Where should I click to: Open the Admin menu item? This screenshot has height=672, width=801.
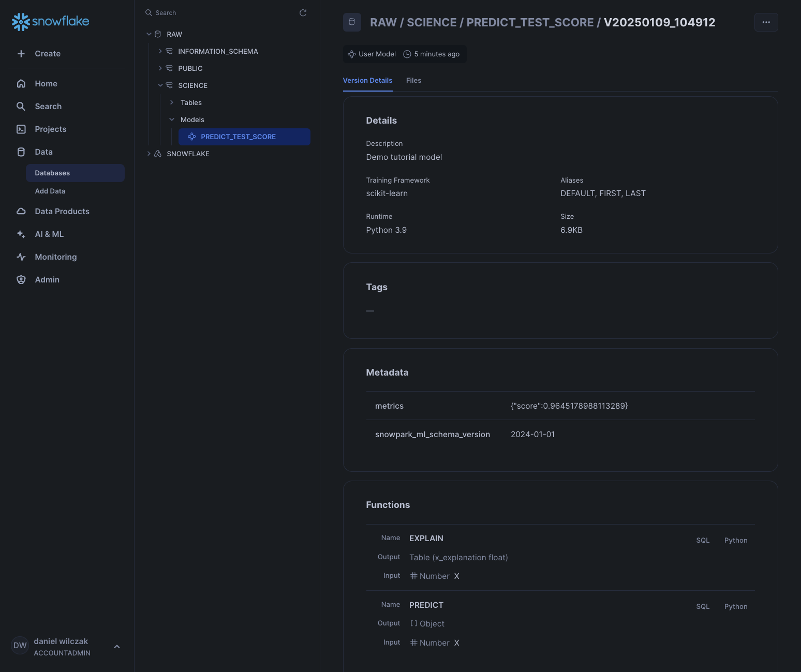click(47, 280)
